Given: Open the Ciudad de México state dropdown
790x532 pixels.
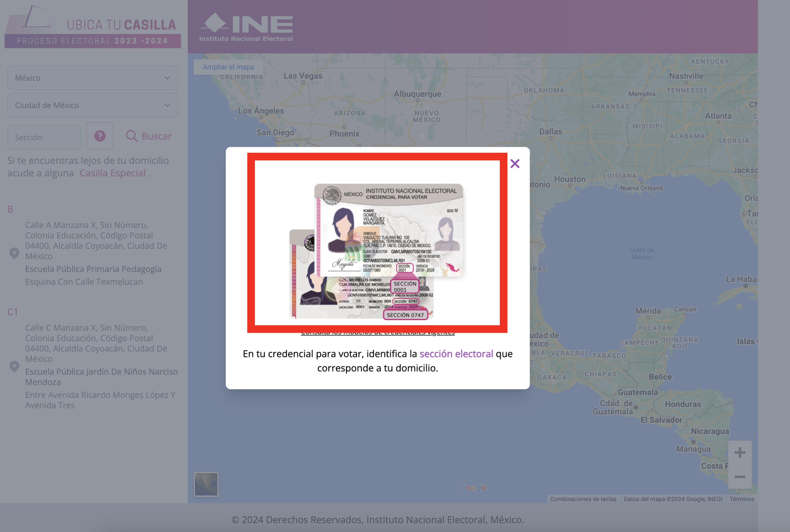Looking at the screenshot, I should tap(93, 105).
